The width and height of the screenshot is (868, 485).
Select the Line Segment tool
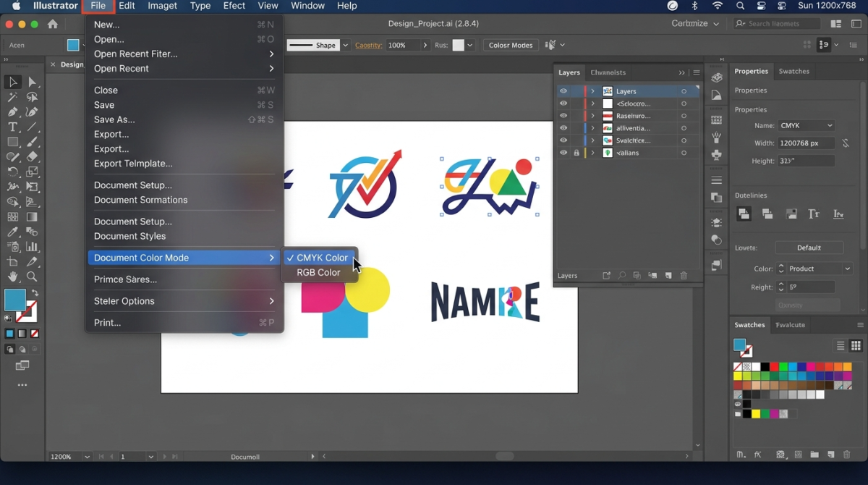[32, 127]
